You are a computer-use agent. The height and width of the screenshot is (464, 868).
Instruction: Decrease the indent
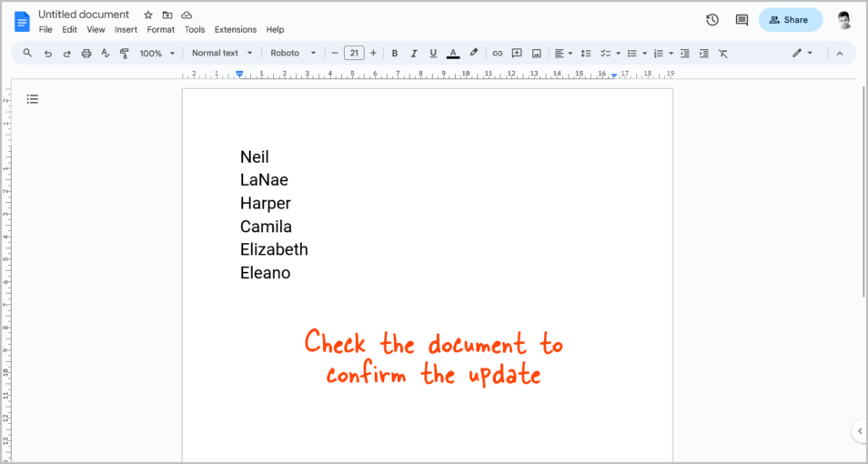(x=685, y=54)
